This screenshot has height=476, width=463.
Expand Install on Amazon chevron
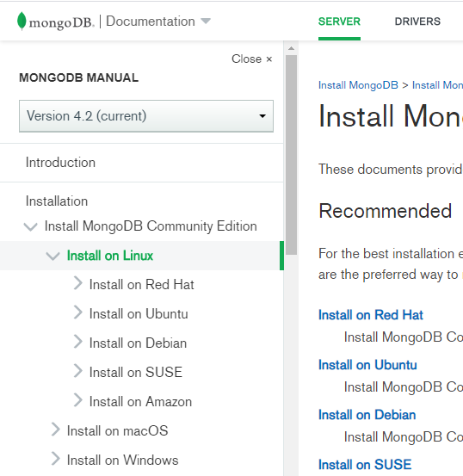(78, 400)
